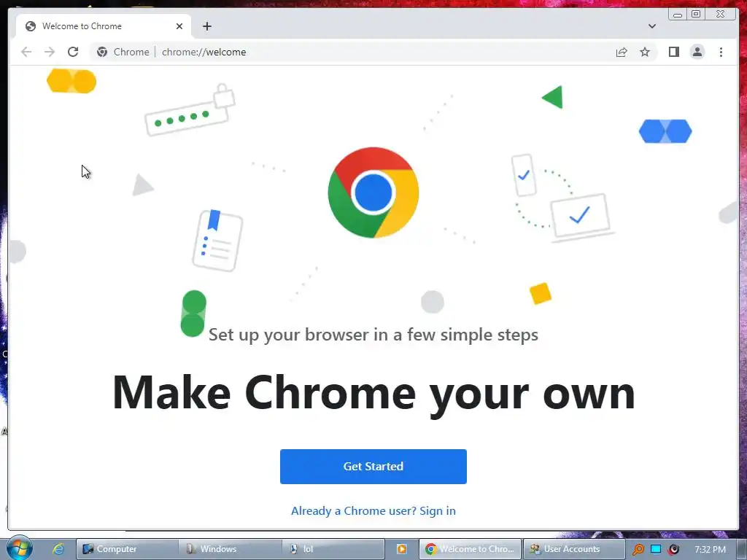
Task: Click the Get Started button
Action: click(373, 466)
